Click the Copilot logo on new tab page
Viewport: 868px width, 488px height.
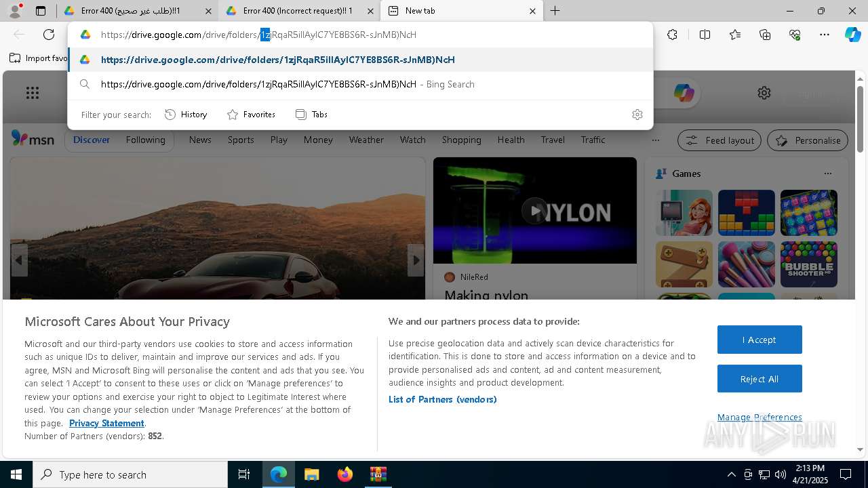684,93
